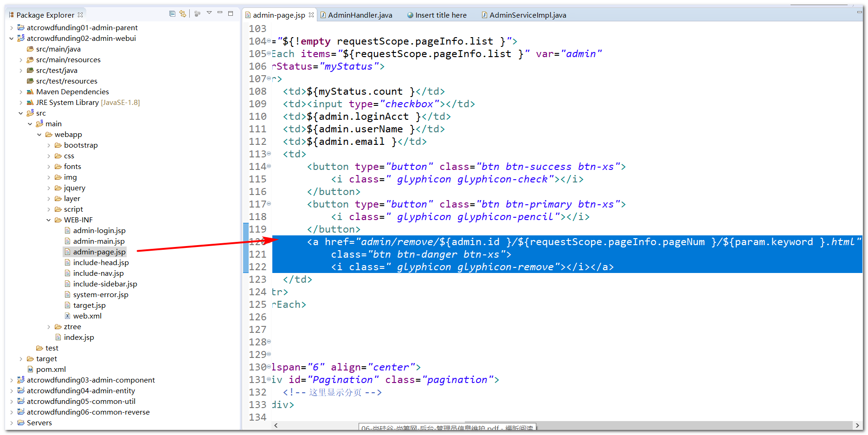
Task: Click the JRE System Library icon
Action: [x=30, y=103]
